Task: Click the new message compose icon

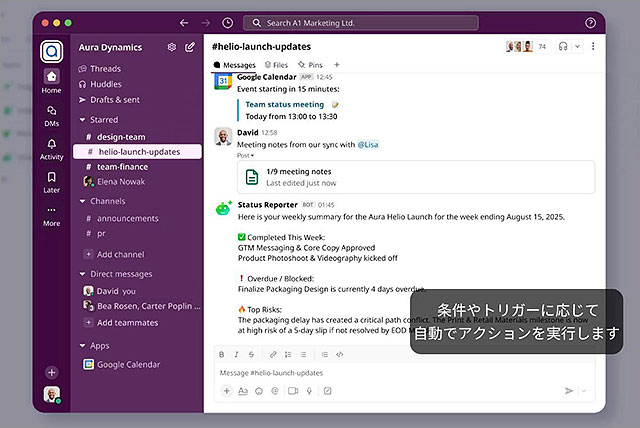Action: pos(190,47)
